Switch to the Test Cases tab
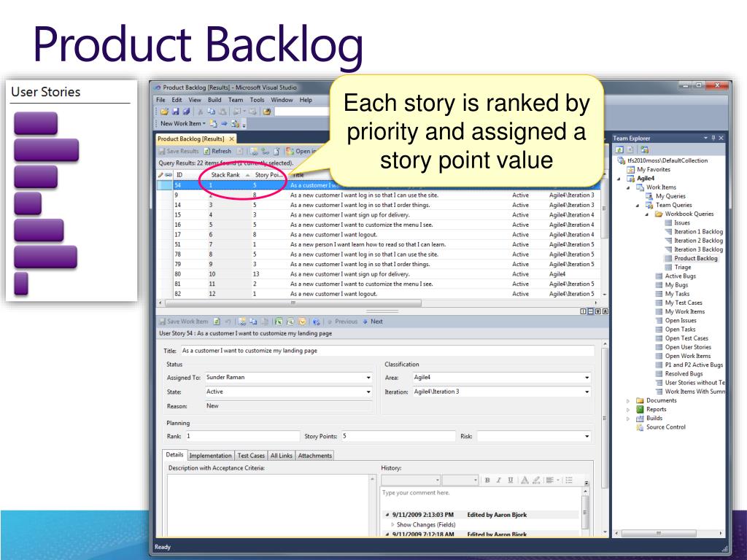This screenshot has height=560, width=747. 251,456
